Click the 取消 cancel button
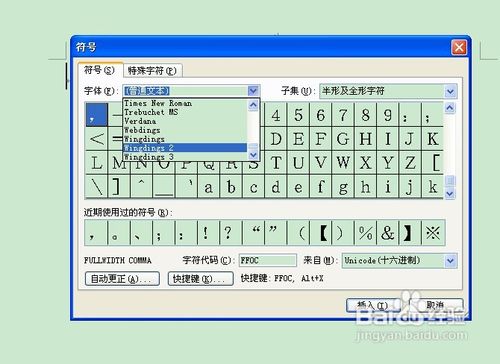The image size is (500, 364). pyautogui.click(x=436, y=305)
